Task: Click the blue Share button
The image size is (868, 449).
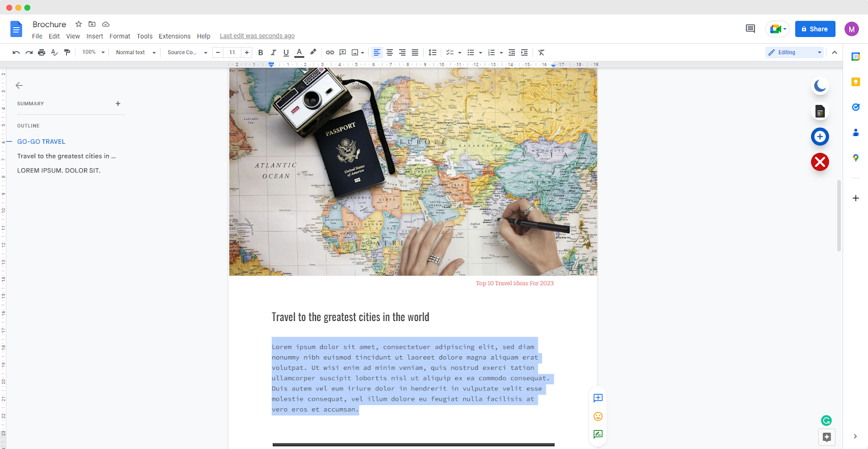Action: [x=815, y=29]
